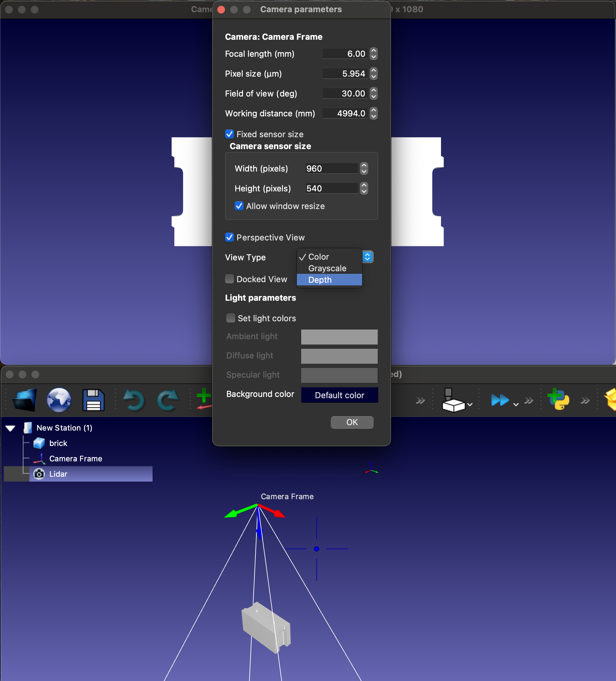Image resolution: width=616 pixels, height=681 pixels.
Task: Add Python program icon
Action: 558,399
